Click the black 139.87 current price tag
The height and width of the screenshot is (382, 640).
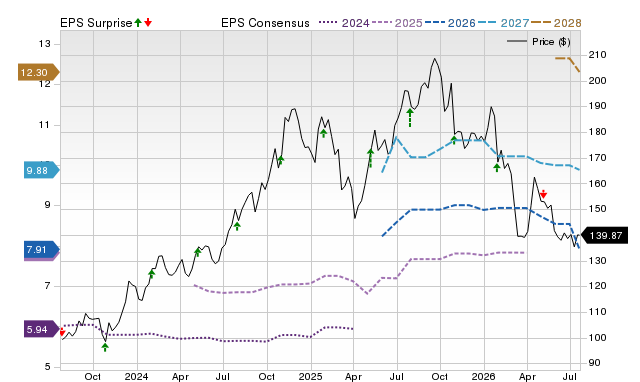point(604,235)
